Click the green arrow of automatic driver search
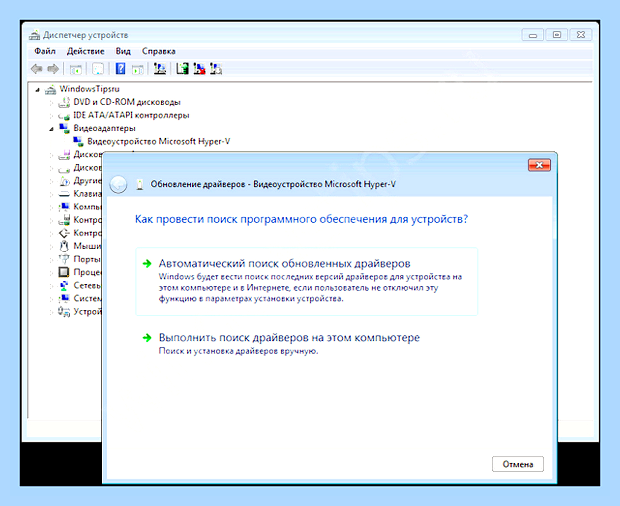620x506 pixels. [x=147, y=264]
